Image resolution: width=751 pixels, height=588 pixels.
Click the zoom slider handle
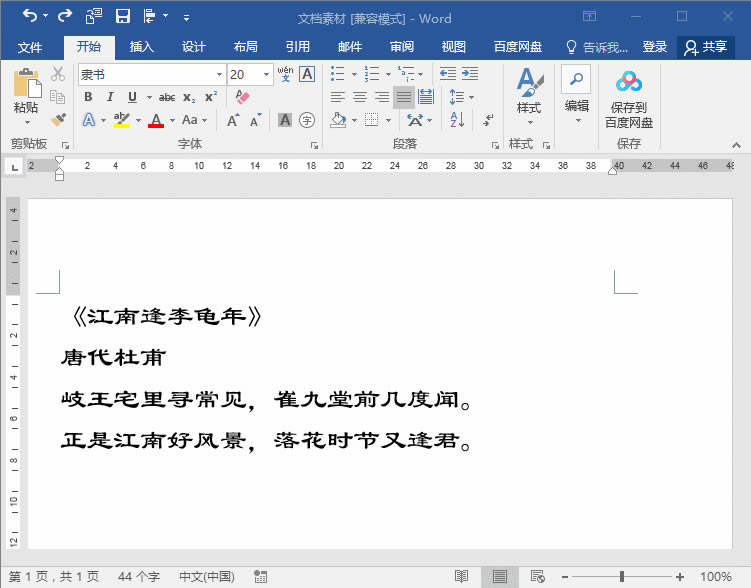(x=622, y=576)
